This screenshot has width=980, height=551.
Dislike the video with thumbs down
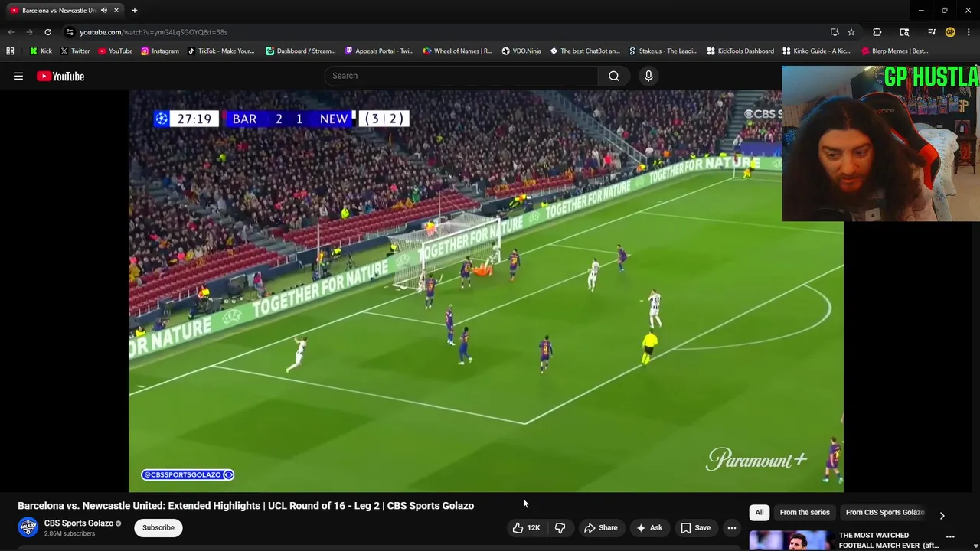[x=560, y=527]
